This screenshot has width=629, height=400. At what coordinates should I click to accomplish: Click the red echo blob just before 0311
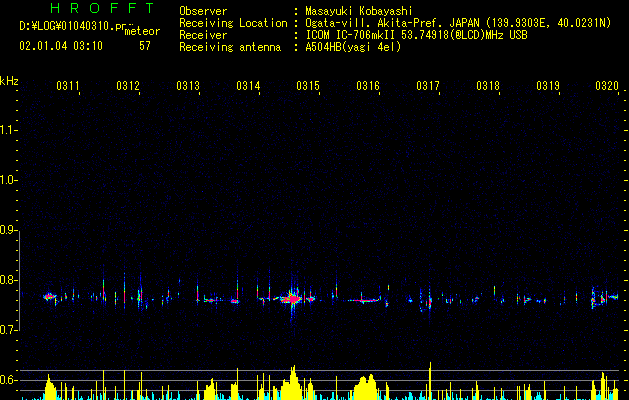click(49, 297)
